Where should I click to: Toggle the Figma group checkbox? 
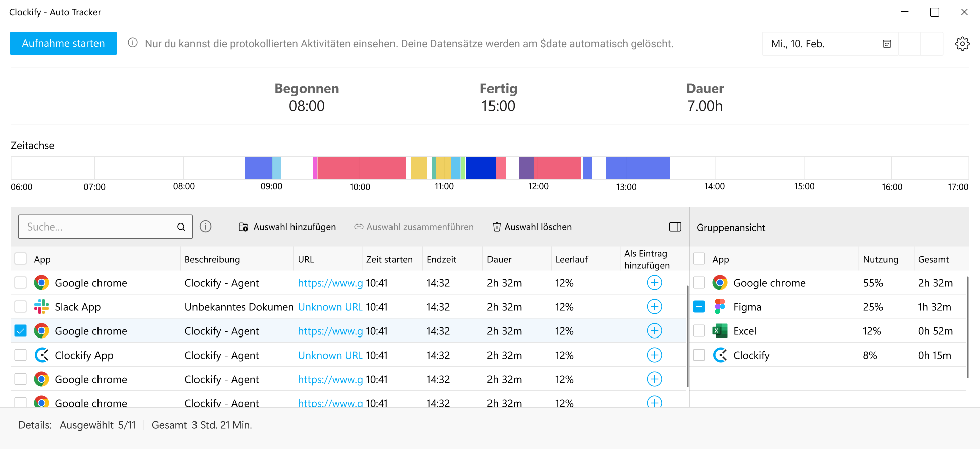point(699,307)
